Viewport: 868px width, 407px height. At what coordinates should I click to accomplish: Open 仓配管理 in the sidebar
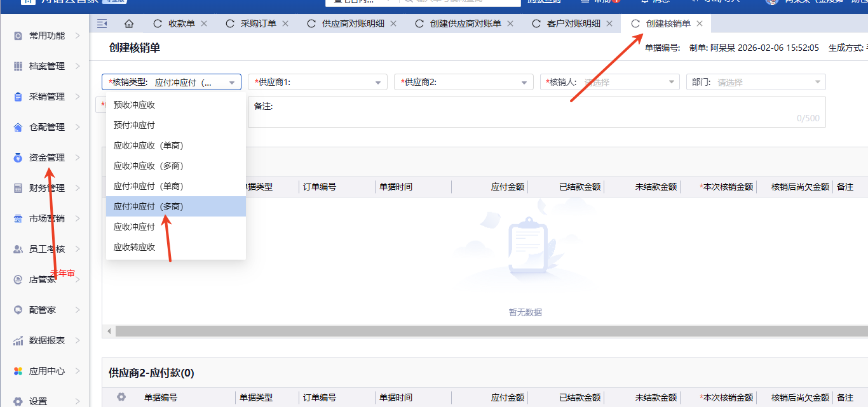coord(47,127)
